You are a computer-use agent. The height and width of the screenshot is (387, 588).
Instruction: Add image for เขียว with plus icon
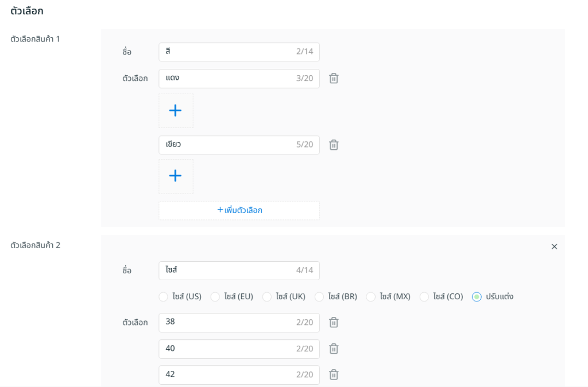176,176
